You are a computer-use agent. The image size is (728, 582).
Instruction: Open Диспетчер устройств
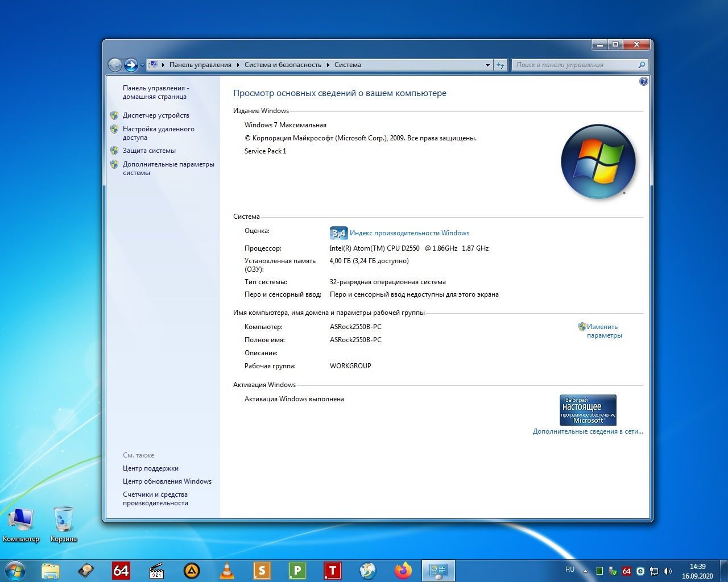156,115
